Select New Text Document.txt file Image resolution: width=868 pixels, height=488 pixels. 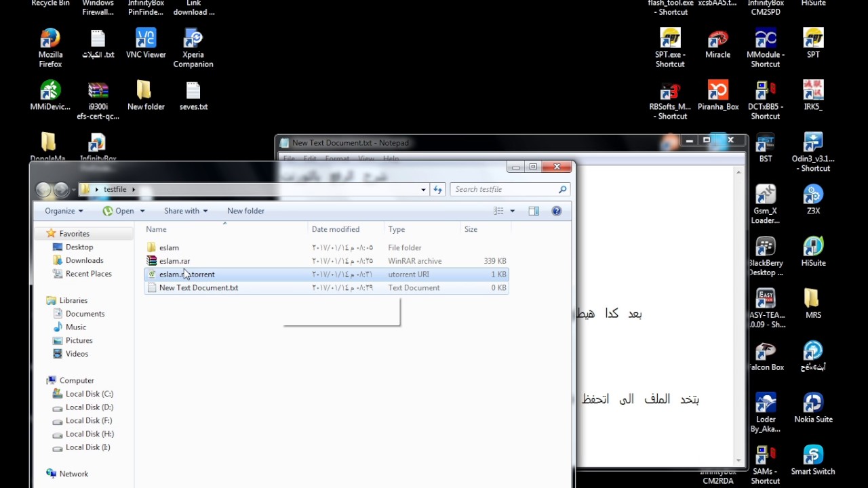[x=326, y=288]
